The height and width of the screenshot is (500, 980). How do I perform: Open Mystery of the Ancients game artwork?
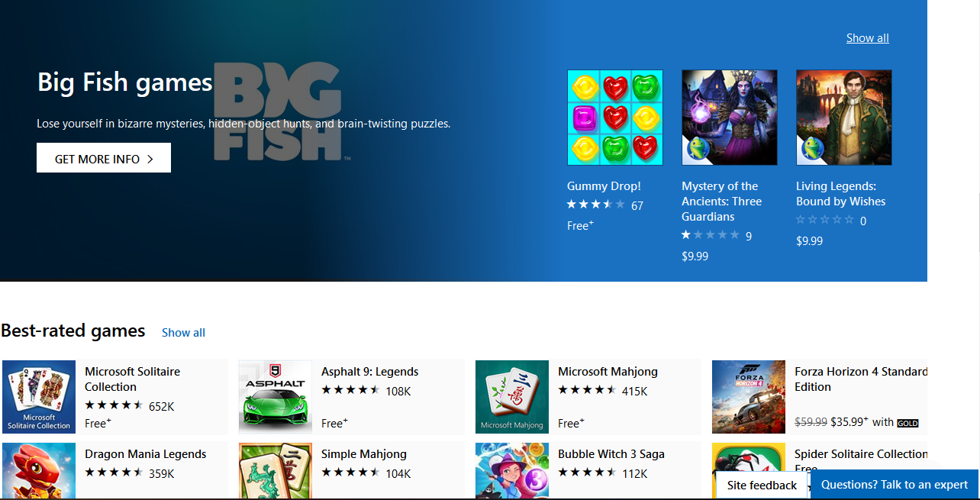729,118
